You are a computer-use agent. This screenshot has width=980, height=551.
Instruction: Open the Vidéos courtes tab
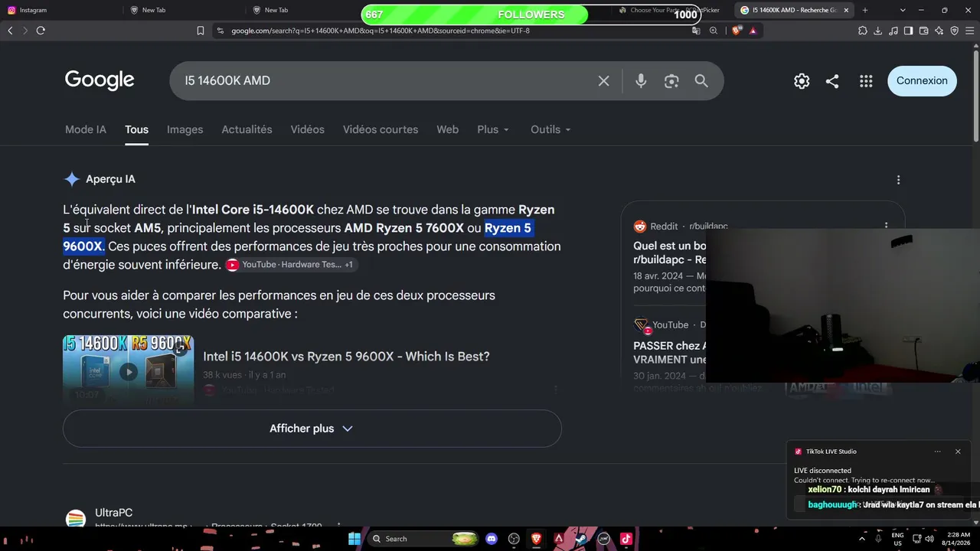381,129
